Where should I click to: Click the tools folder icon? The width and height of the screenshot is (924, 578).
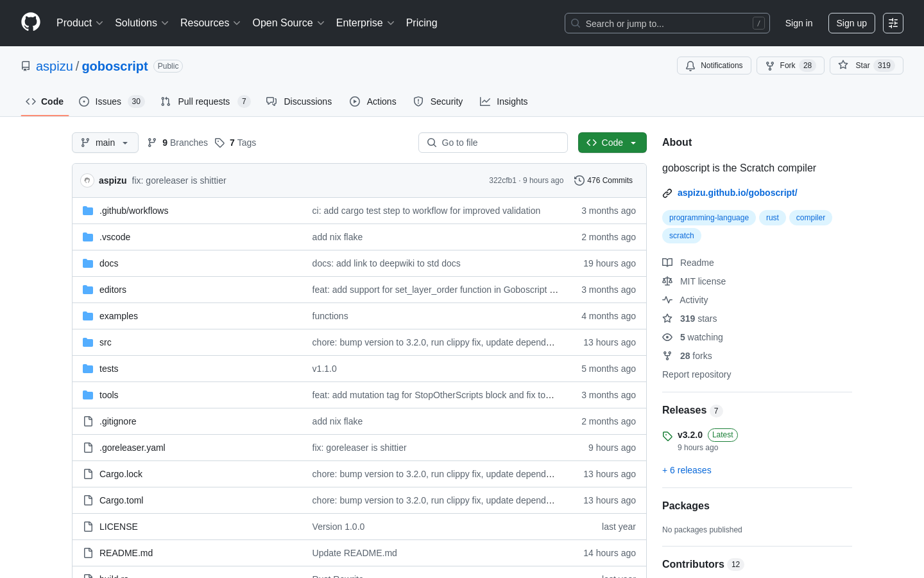[x=88, y=395]
